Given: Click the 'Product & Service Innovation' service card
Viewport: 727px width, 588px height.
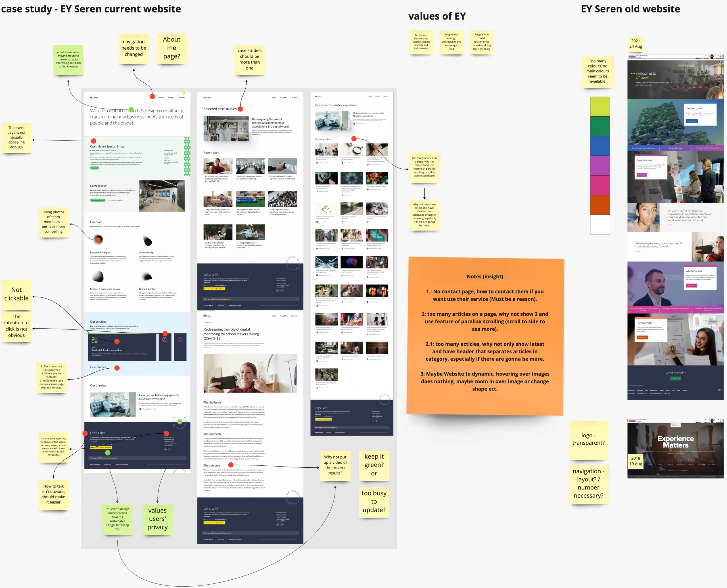Looking at the screenshot, I should tap(122, 347).
